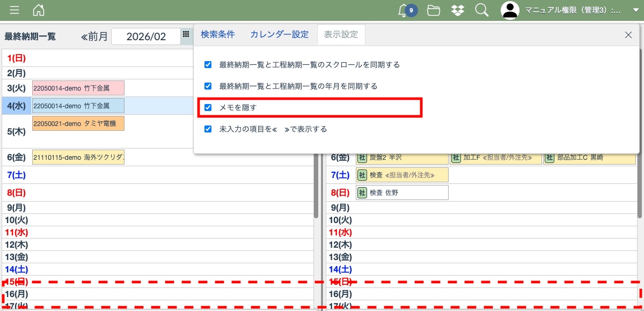This screenshot has height=311, width=644.
Task: Click the 2026/02 month input field
Action: click(x=145, y=36)
